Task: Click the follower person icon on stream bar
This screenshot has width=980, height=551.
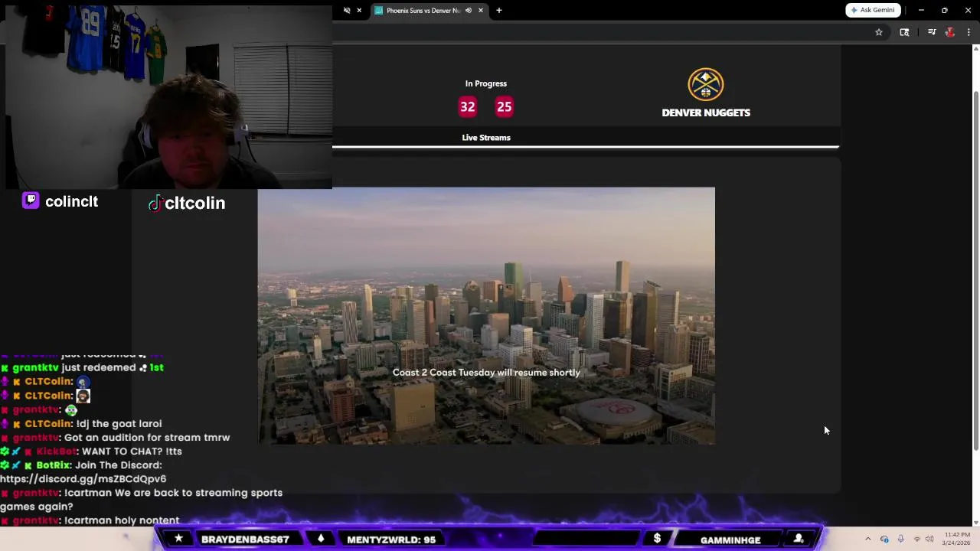Action: pos(799,539)
